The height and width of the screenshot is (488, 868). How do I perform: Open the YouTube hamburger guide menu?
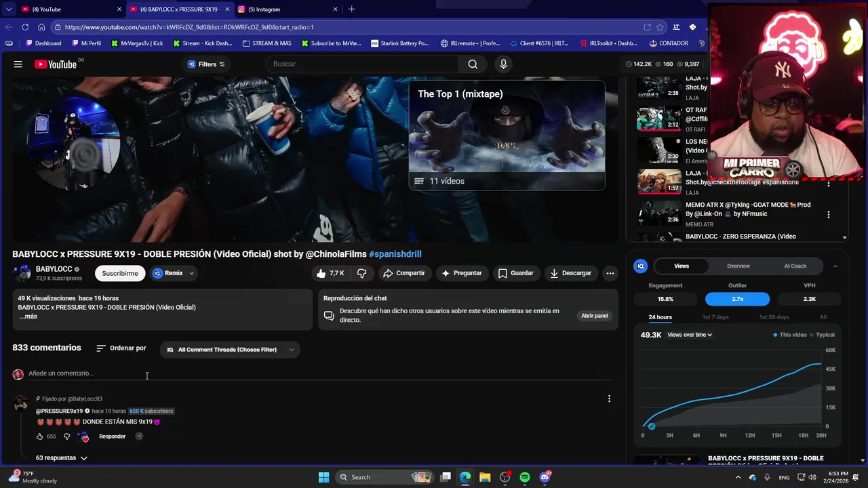[18, 64]
